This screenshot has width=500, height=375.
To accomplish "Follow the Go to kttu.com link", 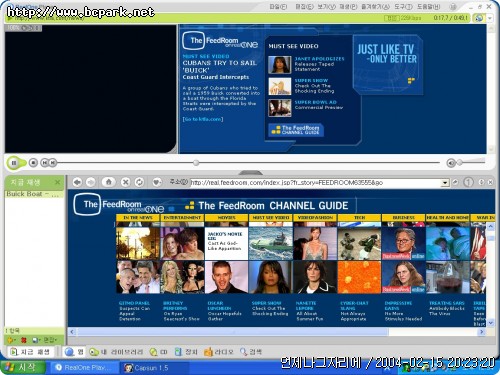I will point(203,119).
